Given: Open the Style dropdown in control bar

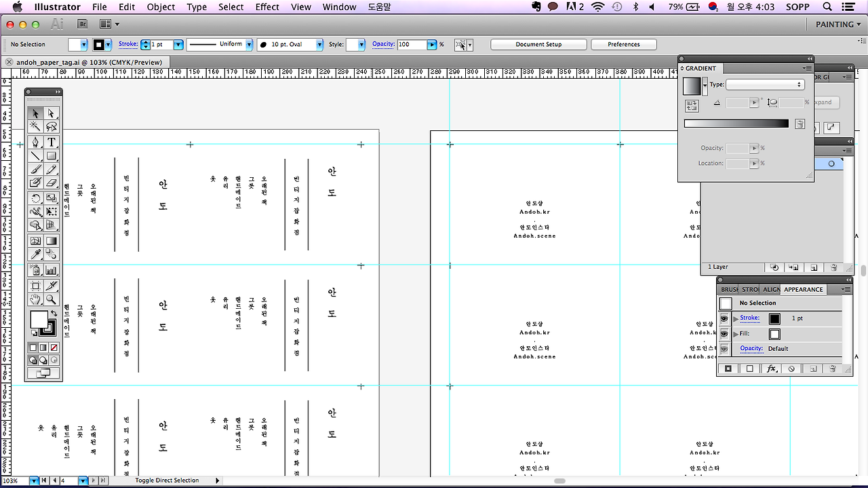Looking at the screenshot, I should tap(361, 44).
